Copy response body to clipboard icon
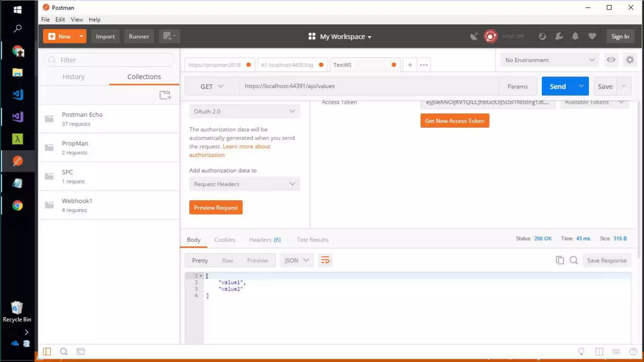 tap(559, 260)
